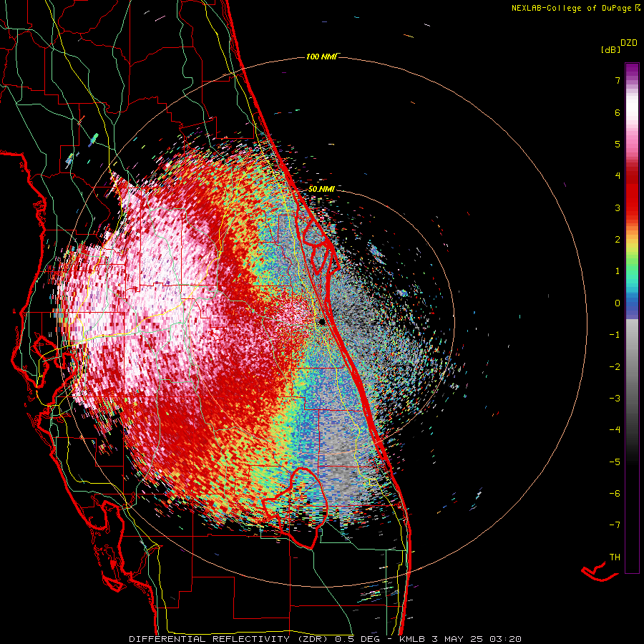Click the -6 scale value

[615, 493]
